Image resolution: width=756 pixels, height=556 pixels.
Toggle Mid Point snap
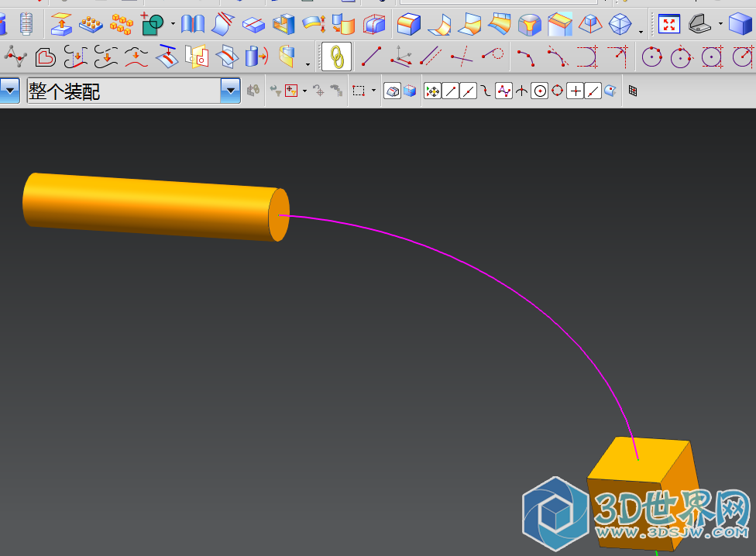point(468,91)
